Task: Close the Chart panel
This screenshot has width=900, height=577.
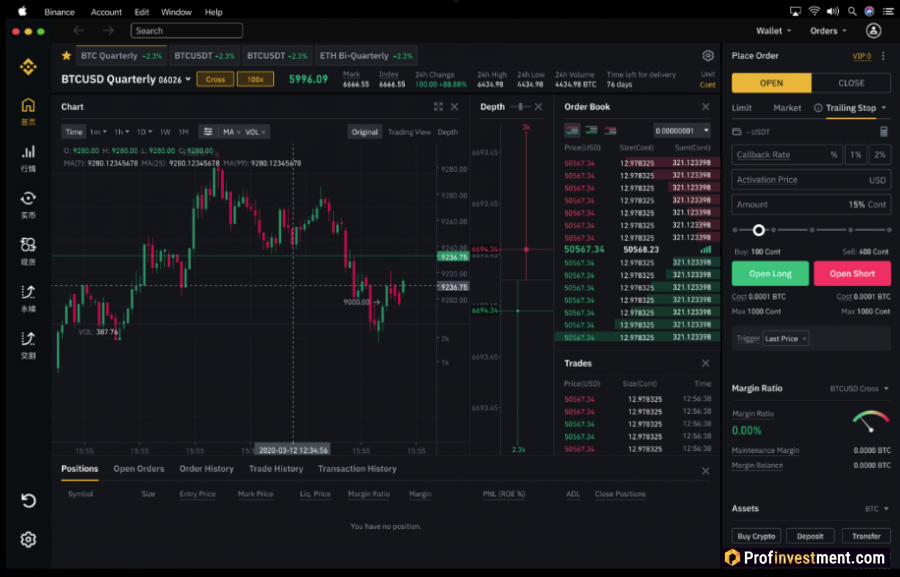Action: pos(455,107)
